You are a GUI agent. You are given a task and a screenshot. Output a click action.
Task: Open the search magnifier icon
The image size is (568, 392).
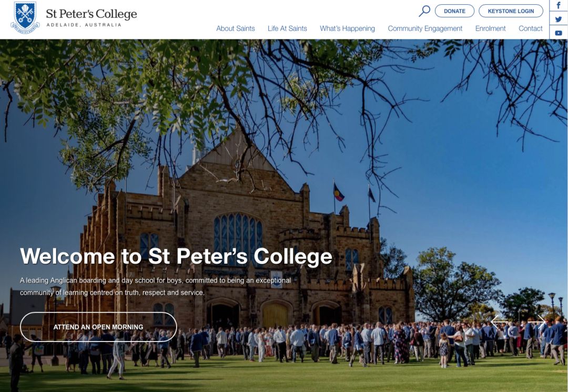pyautogui.click(x=424, y=11)
